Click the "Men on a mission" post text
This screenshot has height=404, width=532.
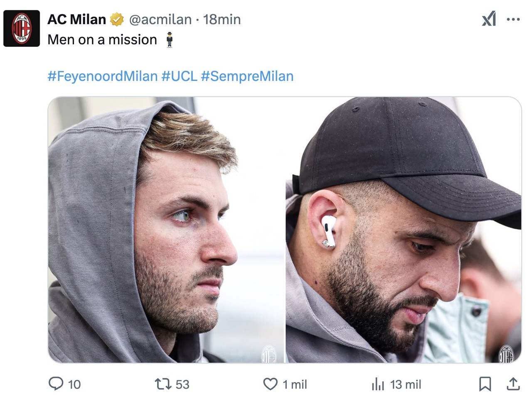(102, 40)
